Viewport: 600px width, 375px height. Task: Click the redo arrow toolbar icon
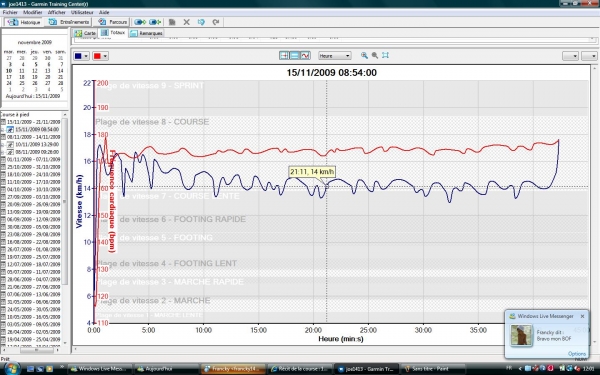[216, 22]
